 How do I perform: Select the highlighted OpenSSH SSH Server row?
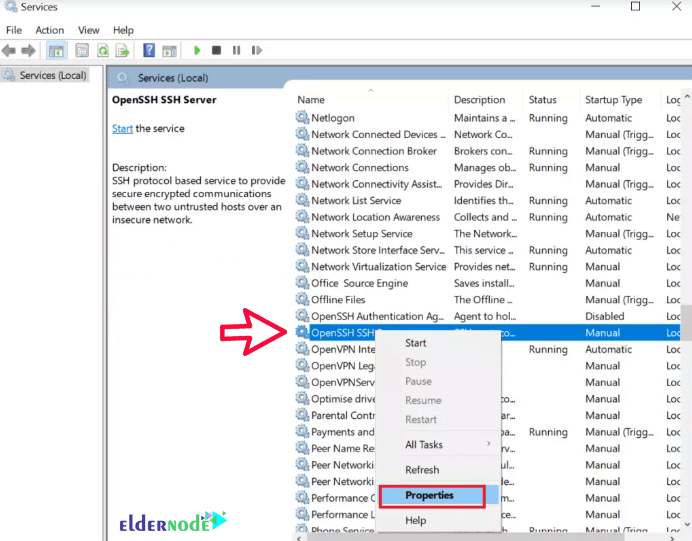click(487, 332)
